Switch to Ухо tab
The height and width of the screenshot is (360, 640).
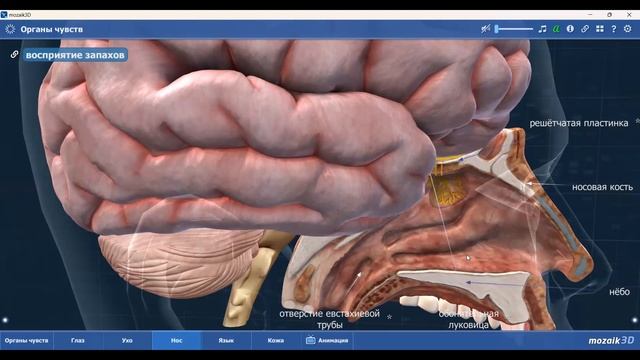tap(127, 340)
